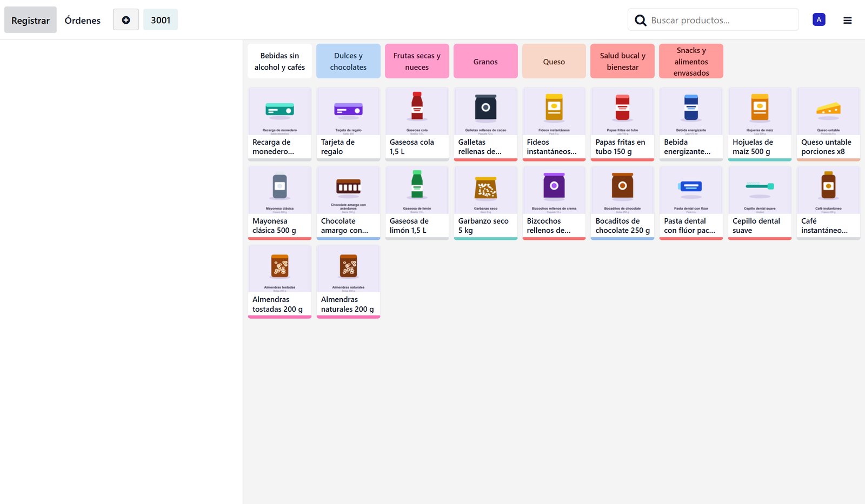Add Pasta dental con flúor

691,203
